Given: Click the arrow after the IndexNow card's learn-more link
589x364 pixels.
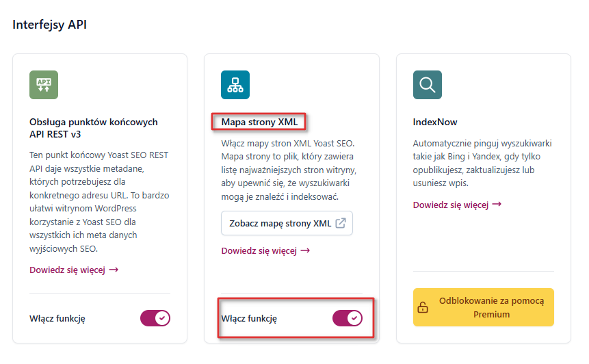Looking at the screenshot, I should pyautogui.click(x=497, y=205).
